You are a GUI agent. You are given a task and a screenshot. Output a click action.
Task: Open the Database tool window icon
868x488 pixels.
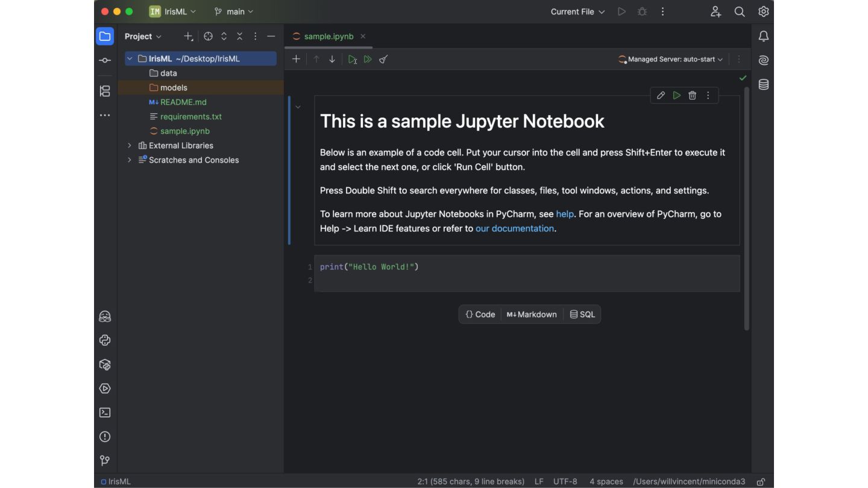point(763,84)
